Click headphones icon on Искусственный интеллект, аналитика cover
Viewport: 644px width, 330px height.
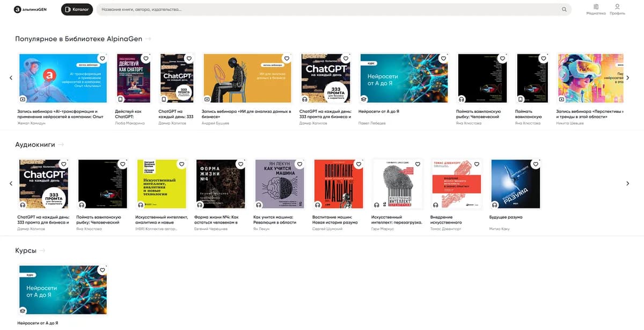pyautogui.click(x=141, y=205)
